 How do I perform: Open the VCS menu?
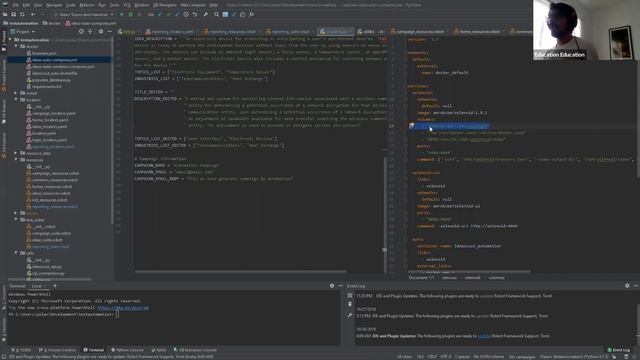tap(127, 5)
